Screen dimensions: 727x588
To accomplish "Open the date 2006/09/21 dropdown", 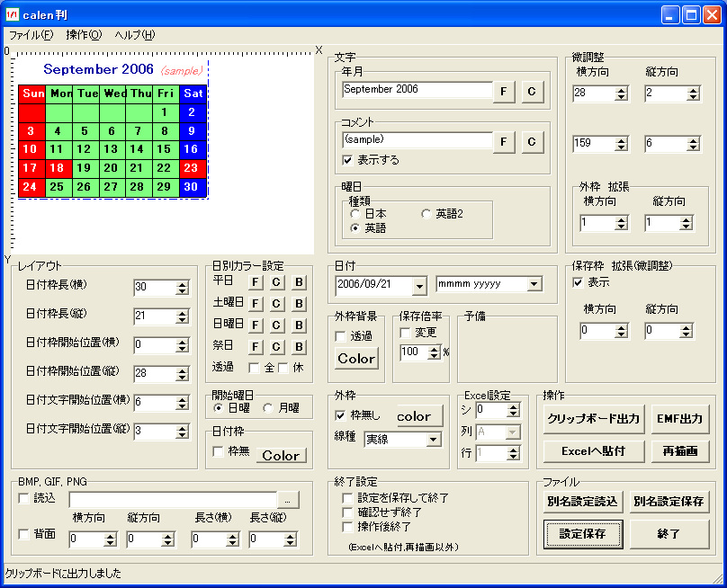I will coord(419,286).
